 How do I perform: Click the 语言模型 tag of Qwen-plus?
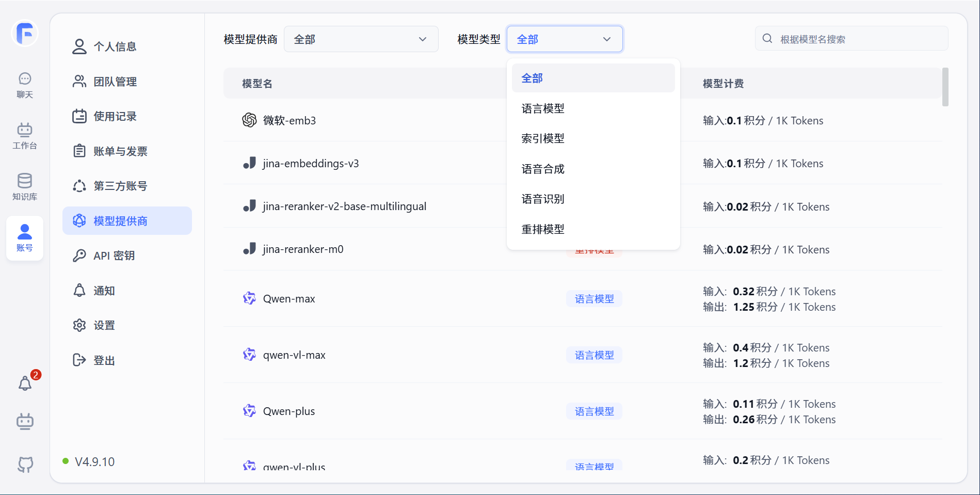[x=594, y=411]
